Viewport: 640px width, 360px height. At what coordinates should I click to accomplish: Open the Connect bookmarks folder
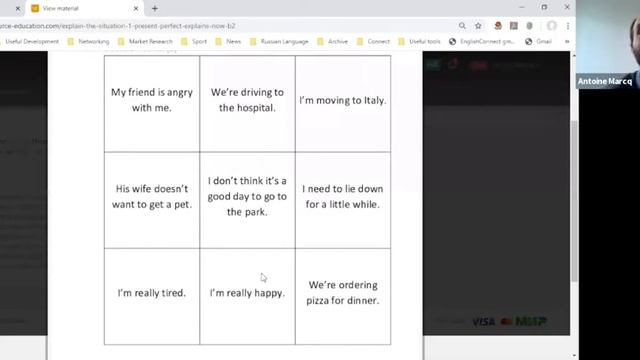tap(373, 42)
